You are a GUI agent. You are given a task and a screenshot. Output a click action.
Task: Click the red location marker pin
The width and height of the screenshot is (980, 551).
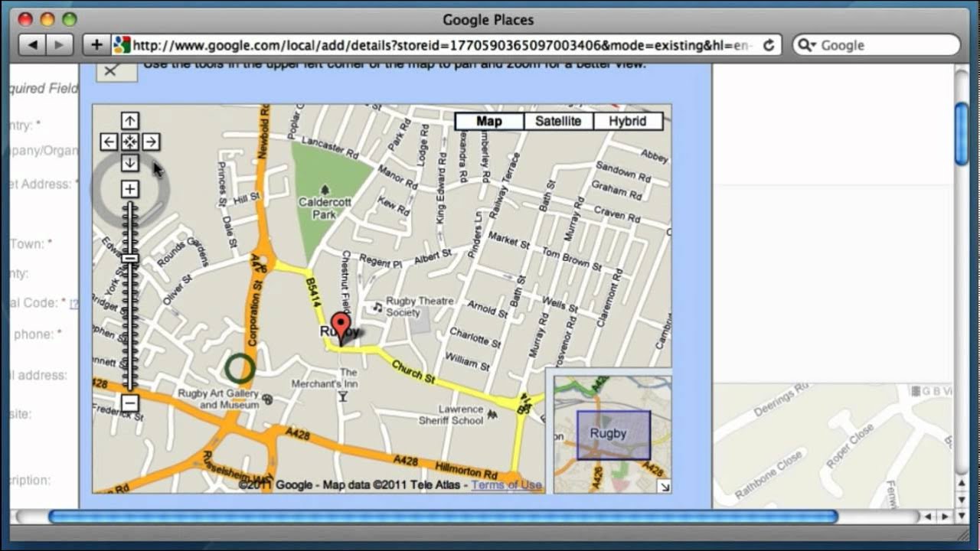click(x=341, y=328)
